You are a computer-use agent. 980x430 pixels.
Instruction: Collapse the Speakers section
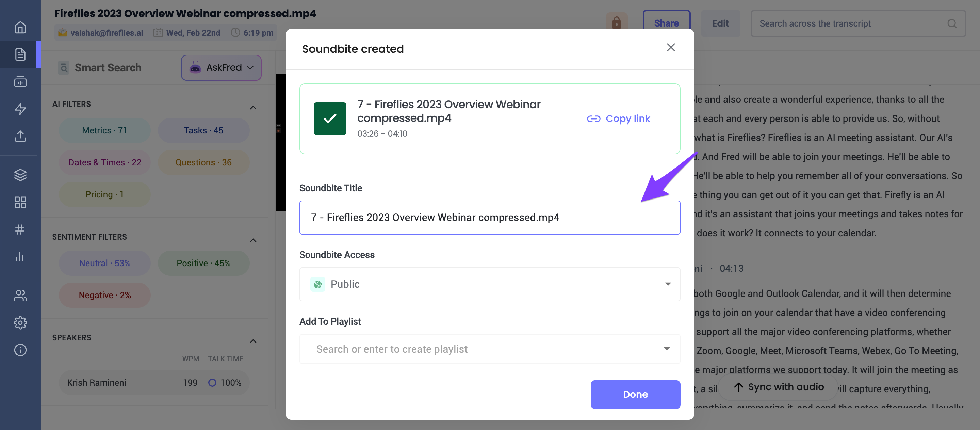[x=253, y=341]
